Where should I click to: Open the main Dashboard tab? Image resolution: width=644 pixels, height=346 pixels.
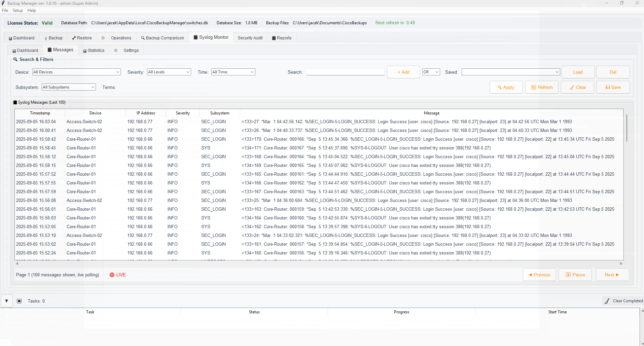click(22, 38)
